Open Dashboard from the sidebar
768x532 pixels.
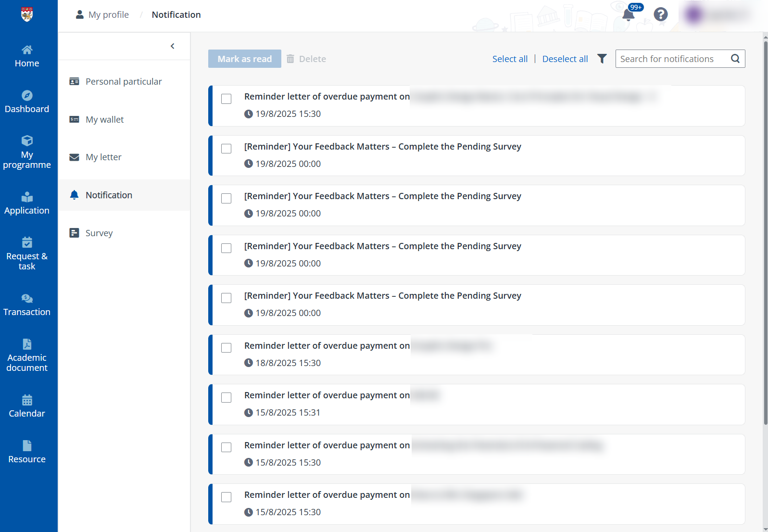coord(27,102)
